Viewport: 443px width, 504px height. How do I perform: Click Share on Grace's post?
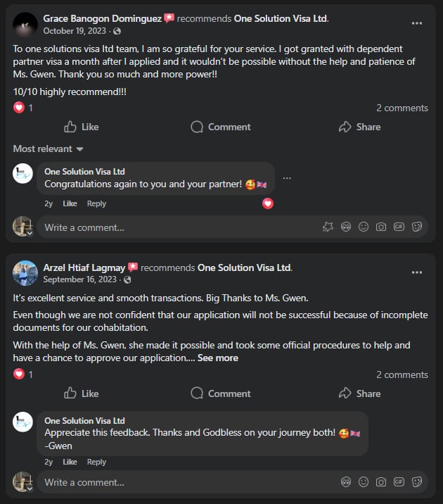pos(359,127)
